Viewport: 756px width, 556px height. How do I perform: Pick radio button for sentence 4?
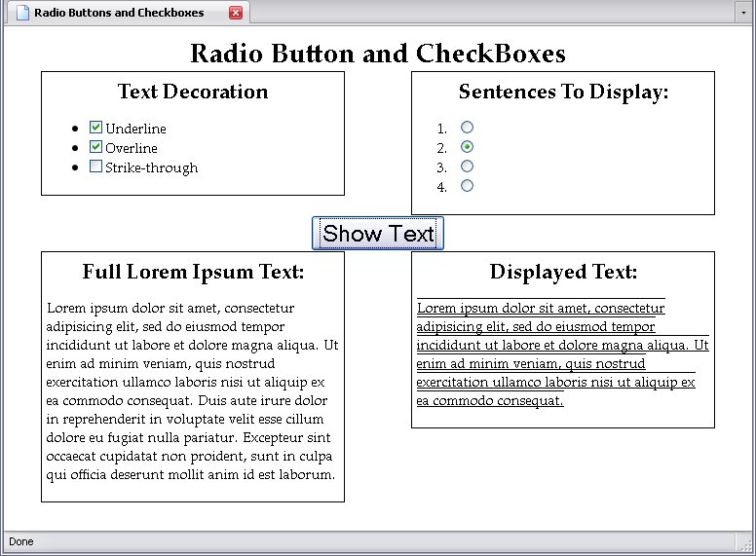pos(467,185)
